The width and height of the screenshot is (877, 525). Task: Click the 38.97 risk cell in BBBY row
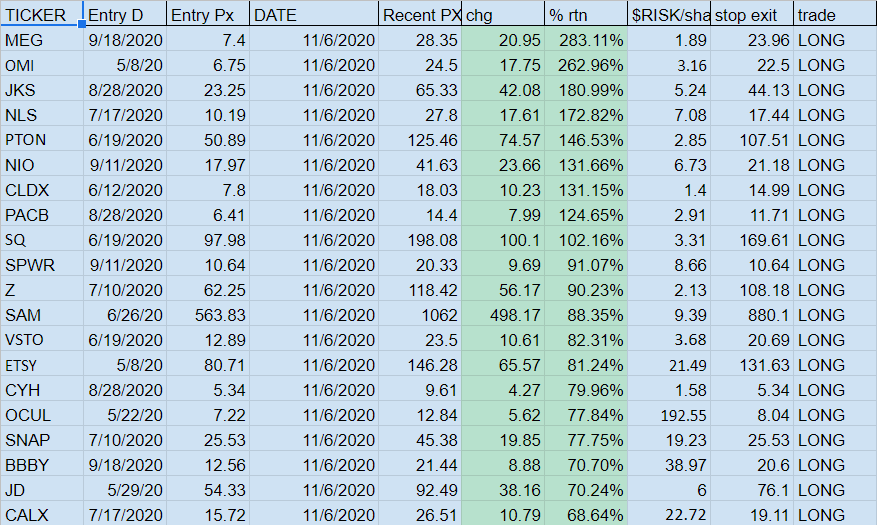pyautogui.click(x=669, y=465)
